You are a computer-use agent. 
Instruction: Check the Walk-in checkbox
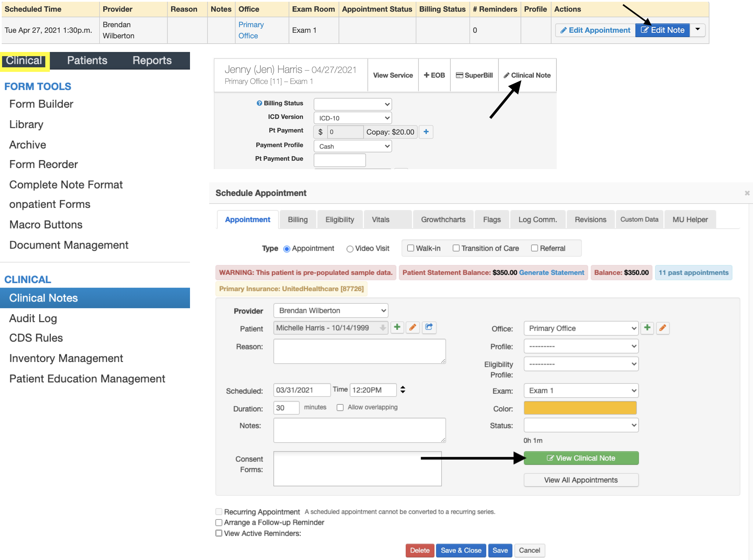[x=411, y=248]
